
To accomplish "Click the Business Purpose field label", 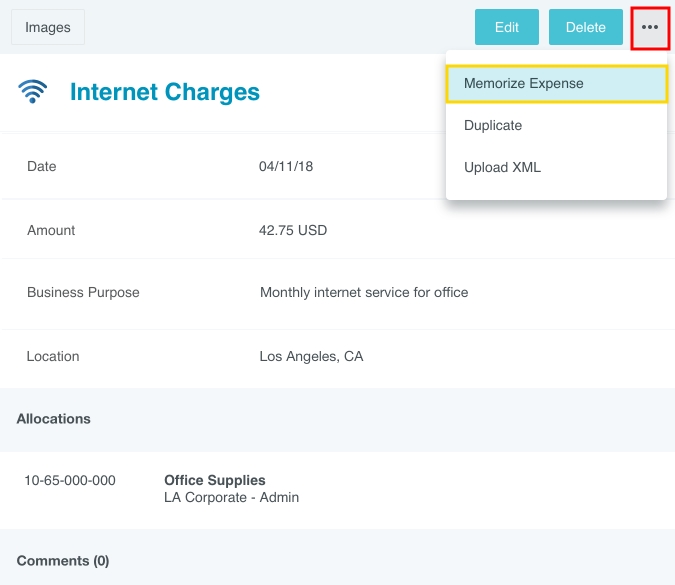I will tap(83, 293).
